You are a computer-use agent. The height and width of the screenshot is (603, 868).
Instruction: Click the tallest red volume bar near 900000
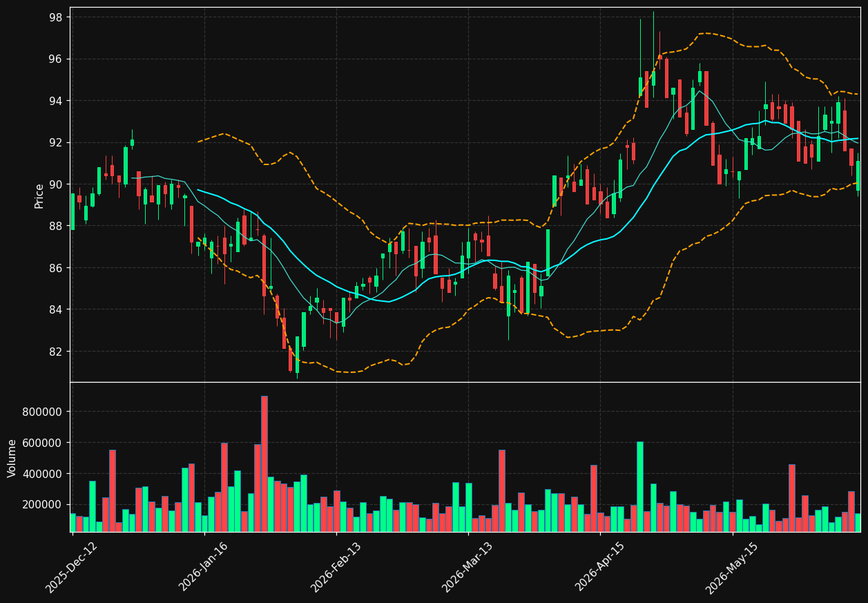[264, 463]
